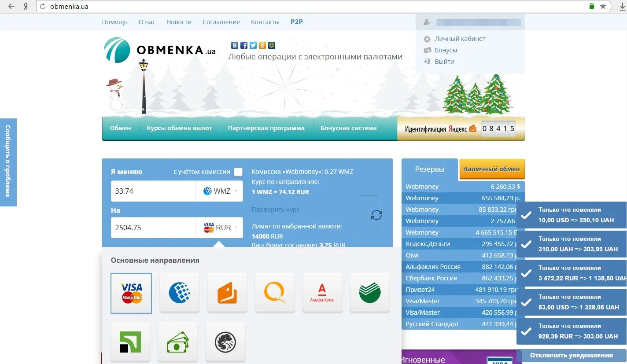Select the Sberbank payment tile
This screenshot has height=364, width=627.
tap(370, 293)
